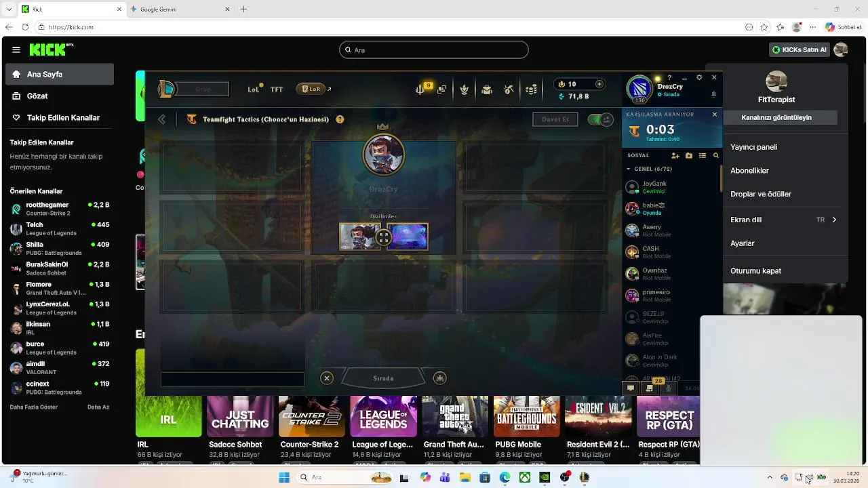The image size is (868, 488).
Task: Open League client settings gear
Action: [x=699, y=78]
